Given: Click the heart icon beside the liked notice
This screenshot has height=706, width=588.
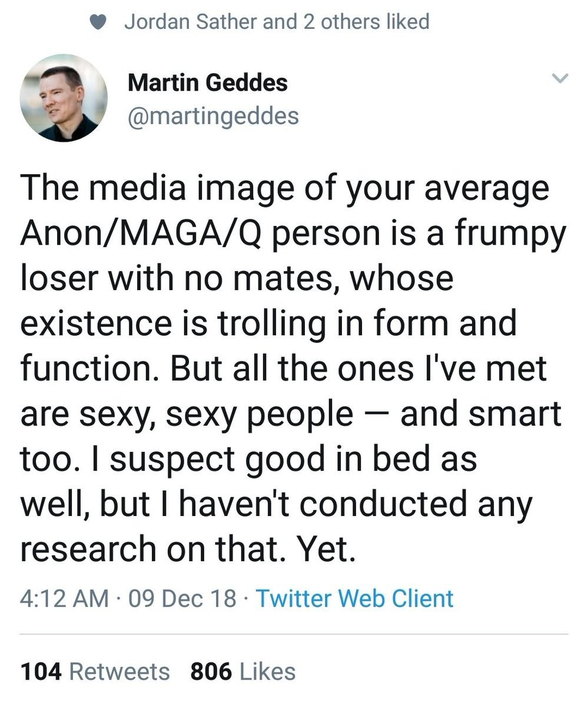Looking at the screenshot, I should [x=98, y=22].
